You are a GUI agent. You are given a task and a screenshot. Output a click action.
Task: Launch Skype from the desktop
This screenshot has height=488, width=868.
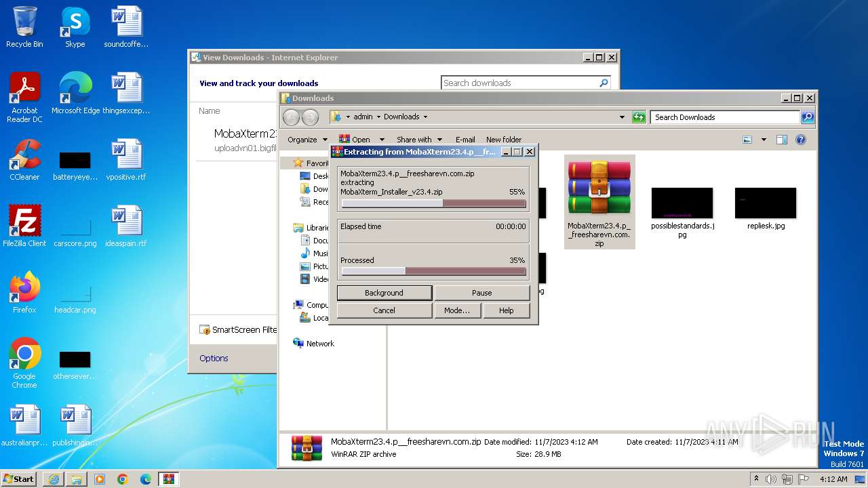coord(75,27)
